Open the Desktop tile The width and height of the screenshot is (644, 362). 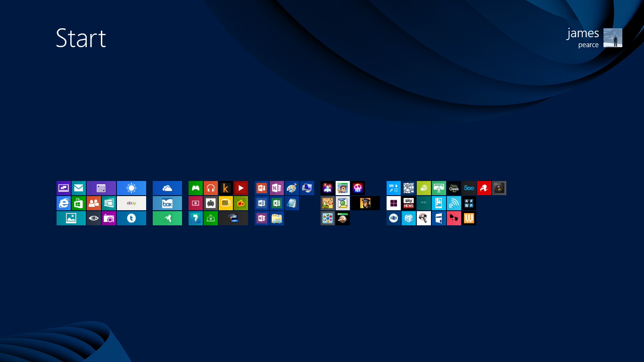click(x=64, y=188)
